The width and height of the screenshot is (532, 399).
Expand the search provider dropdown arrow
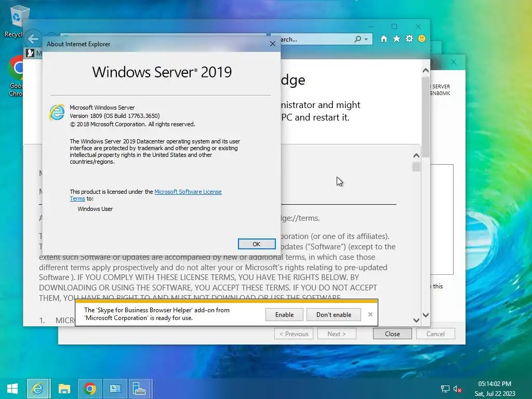pos(366,39)
